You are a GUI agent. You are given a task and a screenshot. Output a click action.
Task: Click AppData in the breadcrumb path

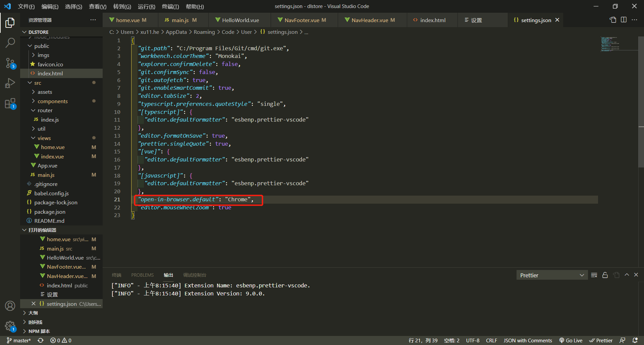pos(176,32)
